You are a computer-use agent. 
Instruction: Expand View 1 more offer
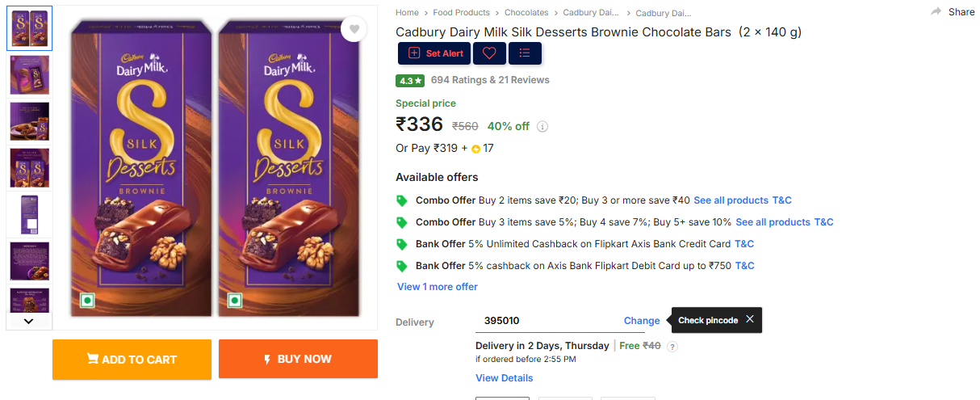coord(437,287)
